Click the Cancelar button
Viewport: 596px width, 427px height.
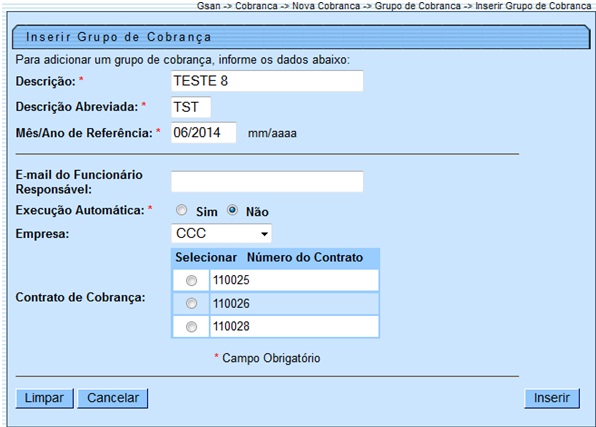pos(113,398)
